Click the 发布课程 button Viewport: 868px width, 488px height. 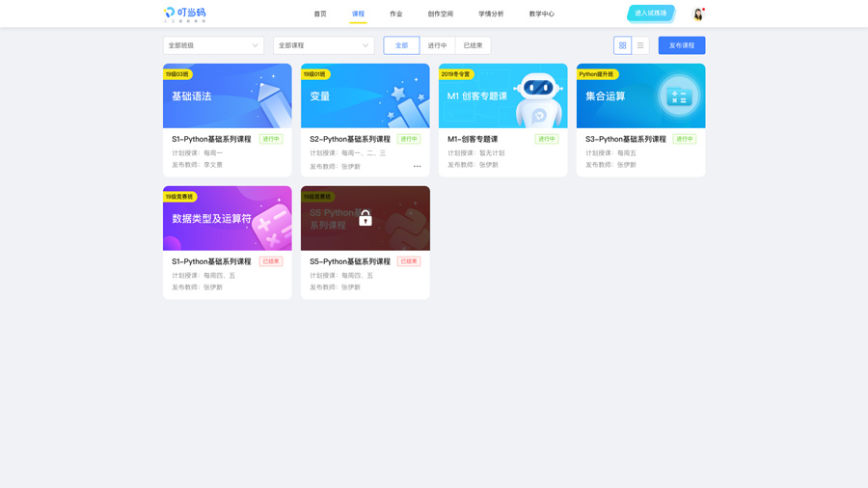682,45
